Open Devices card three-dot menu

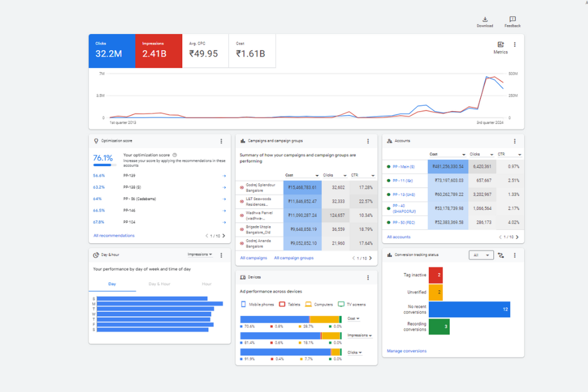(368, 277)
